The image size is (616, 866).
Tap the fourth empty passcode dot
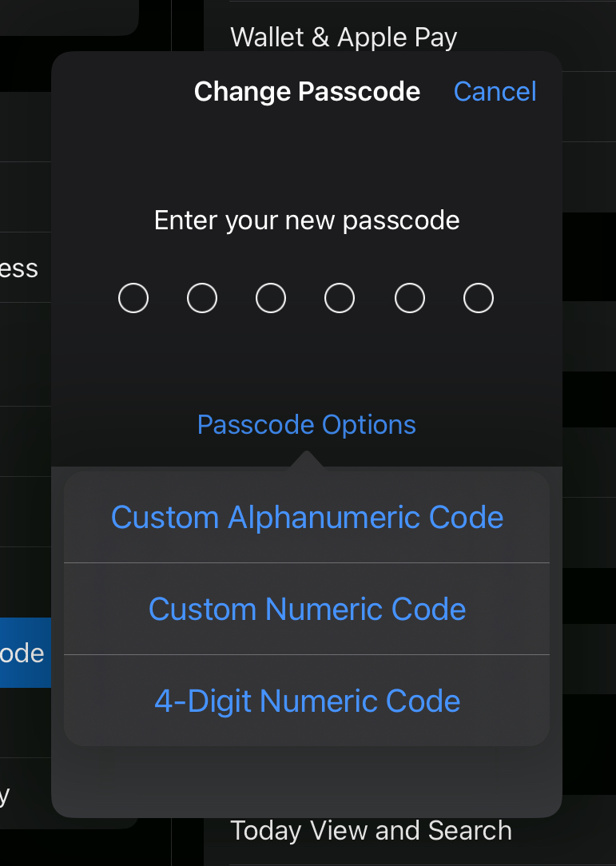[x=340, y=298]
